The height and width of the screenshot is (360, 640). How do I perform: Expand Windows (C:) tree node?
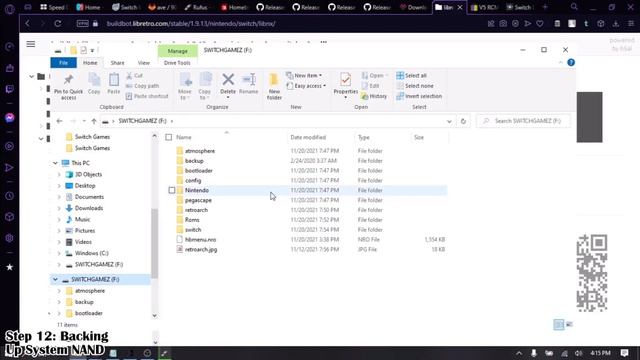tap(59, 253)
